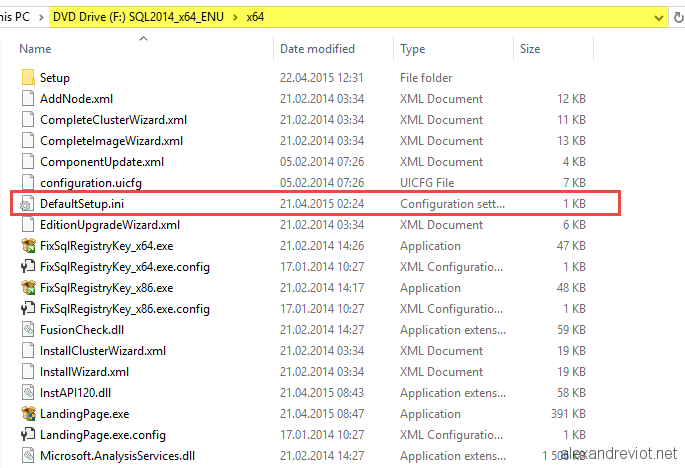Click the 4 KB size of ComponentUpdate.xml

tap(574, 161)
